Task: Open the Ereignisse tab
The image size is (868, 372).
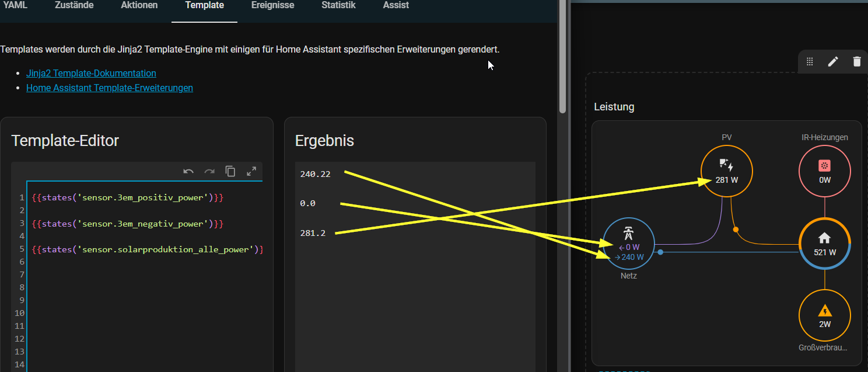Action: coord(272,5)
